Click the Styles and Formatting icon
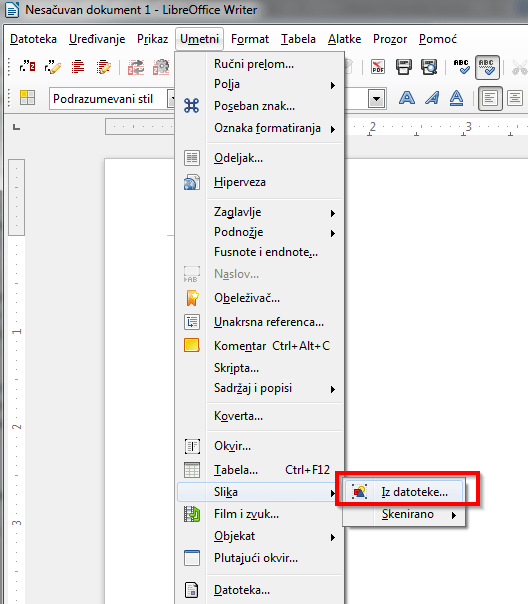Viewport: 528px width, 604px height. click(x=27, y=98)
